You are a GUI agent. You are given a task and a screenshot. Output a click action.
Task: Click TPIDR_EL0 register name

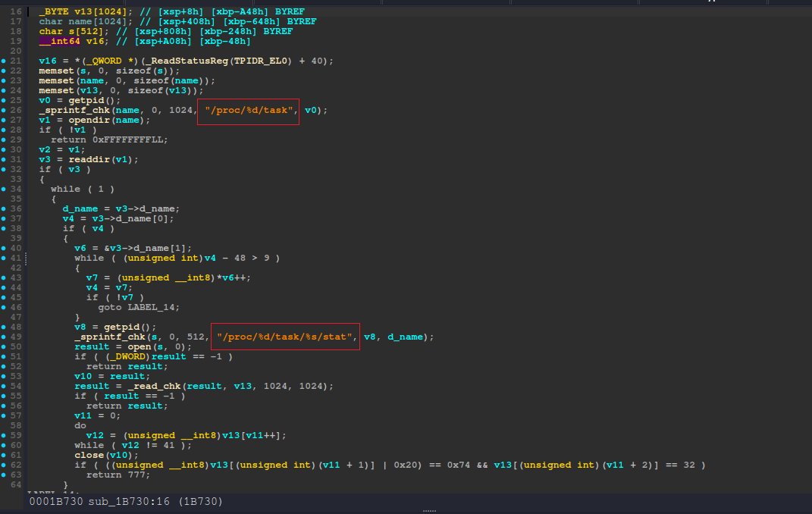point(261,61)
